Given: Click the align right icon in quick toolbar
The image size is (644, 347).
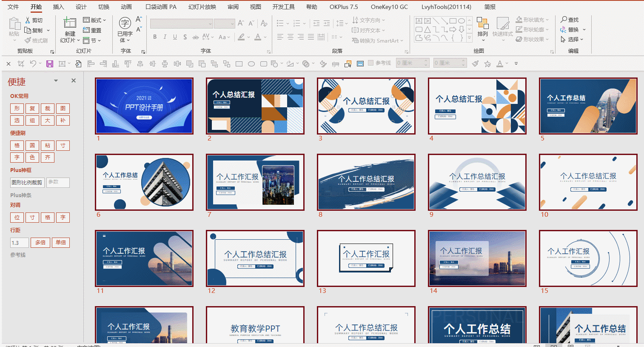Looking at the screenshot, I should 103,64.
